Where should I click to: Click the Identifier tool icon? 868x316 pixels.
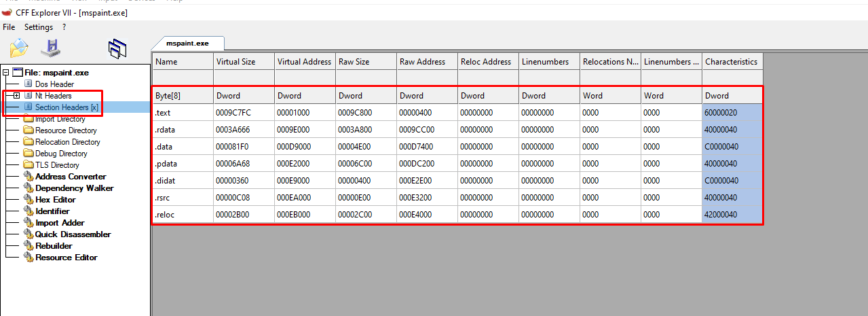[x=29, y=211]
